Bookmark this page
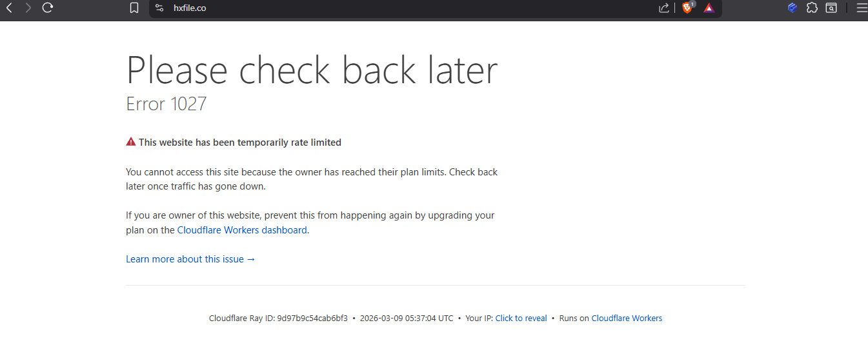The image size is (868, 343). 134,8
